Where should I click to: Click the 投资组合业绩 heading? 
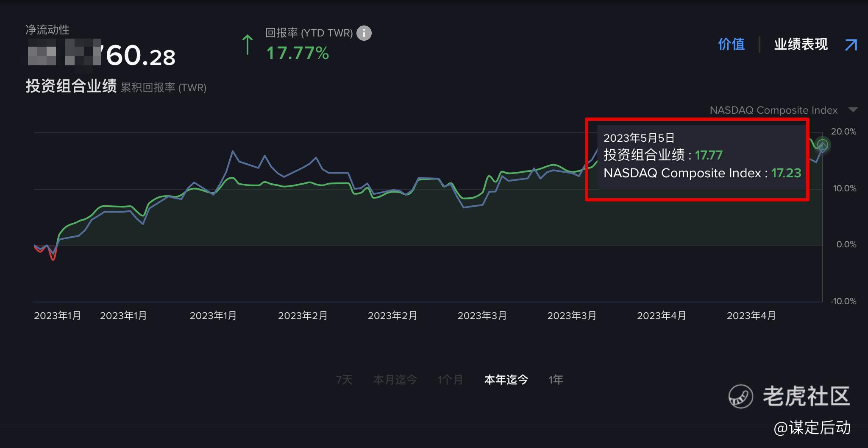coord(71,86)
